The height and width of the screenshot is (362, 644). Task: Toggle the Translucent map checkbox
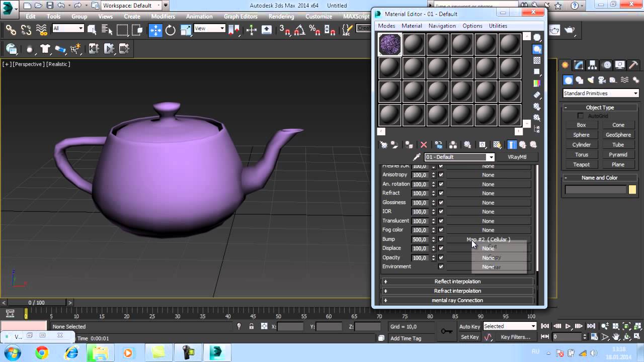[441, 221]
